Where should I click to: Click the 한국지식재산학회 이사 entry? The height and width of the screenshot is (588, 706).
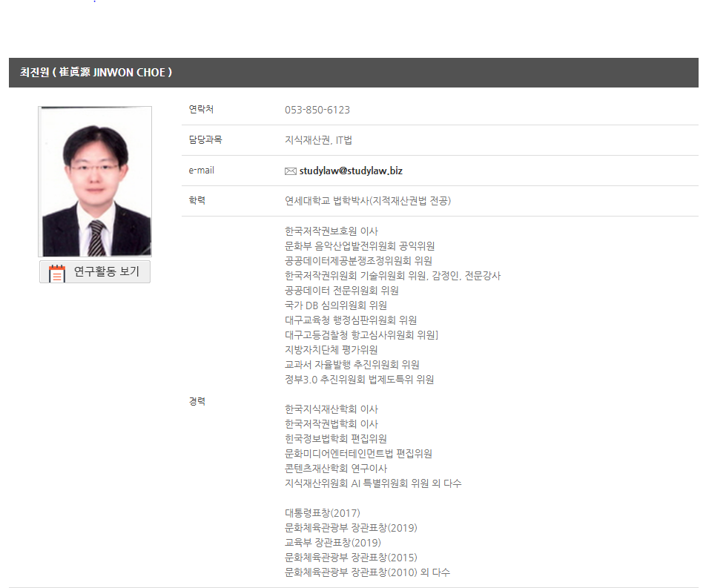tap(331, 409)
